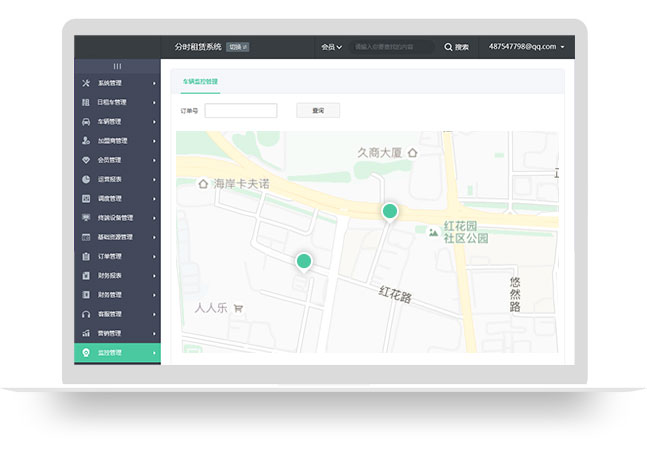Screen dimensions: 647x459
Task: Click the 营销管理 bar chart icon
Action: pyautogui.click(x=86, y=333)
